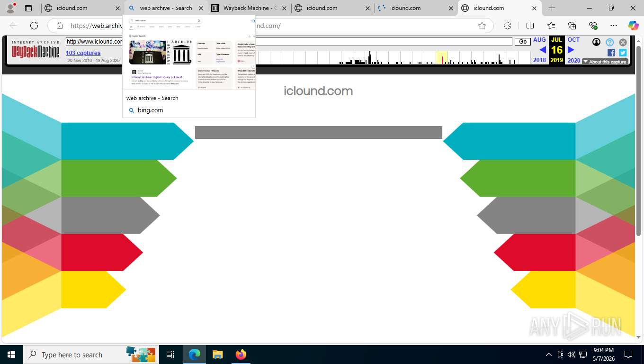Click the browser Refresh button

click(34, 26)
